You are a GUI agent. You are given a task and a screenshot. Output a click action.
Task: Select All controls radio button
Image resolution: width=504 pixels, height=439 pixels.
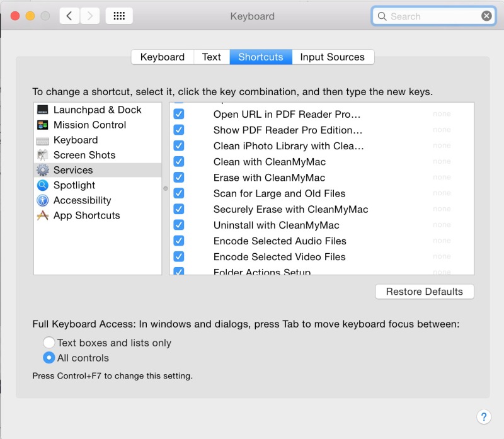coord(49,358)
